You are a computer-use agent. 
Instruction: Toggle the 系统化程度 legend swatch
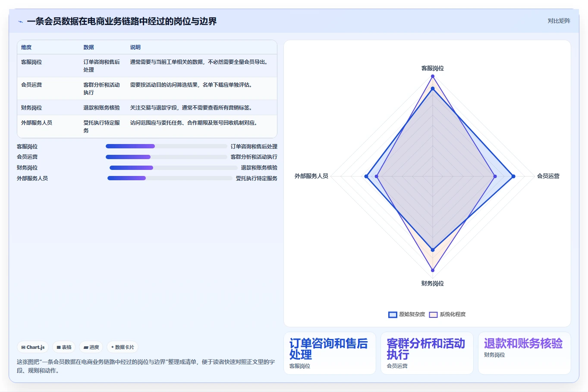433,314
